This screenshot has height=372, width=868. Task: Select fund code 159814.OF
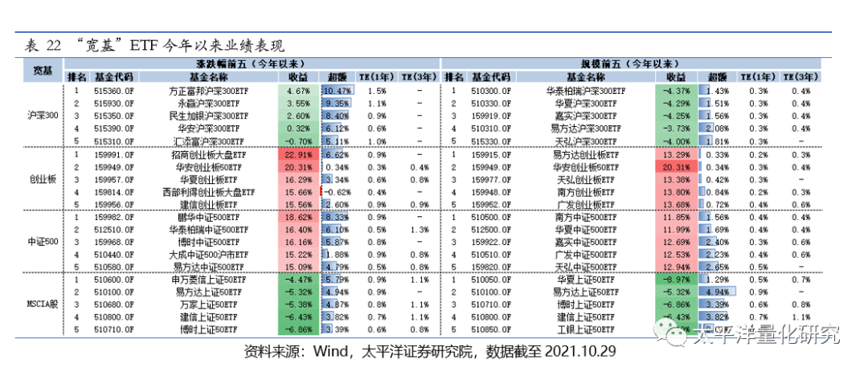tap(113, 192)
